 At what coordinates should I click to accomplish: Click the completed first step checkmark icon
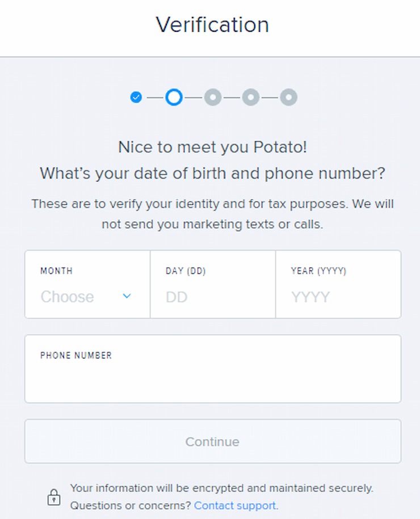136,98
